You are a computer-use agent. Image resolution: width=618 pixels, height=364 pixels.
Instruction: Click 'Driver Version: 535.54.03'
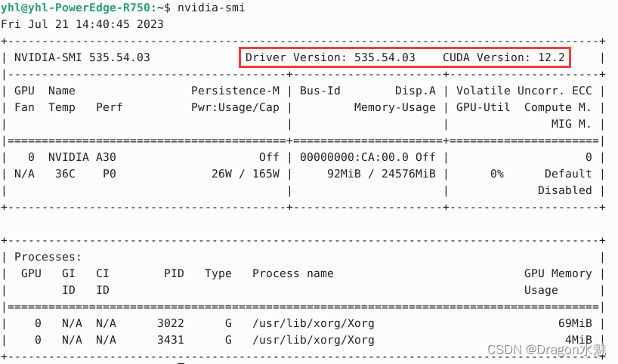coord(330,57)
